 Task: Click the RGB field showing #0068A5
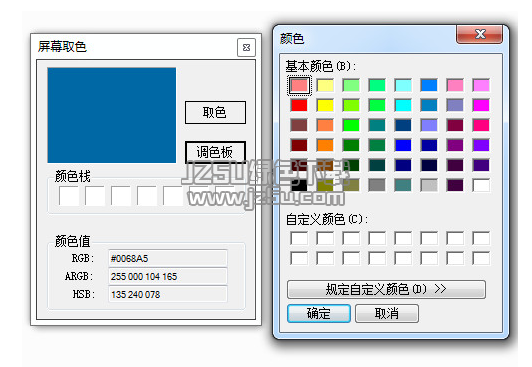168,258
